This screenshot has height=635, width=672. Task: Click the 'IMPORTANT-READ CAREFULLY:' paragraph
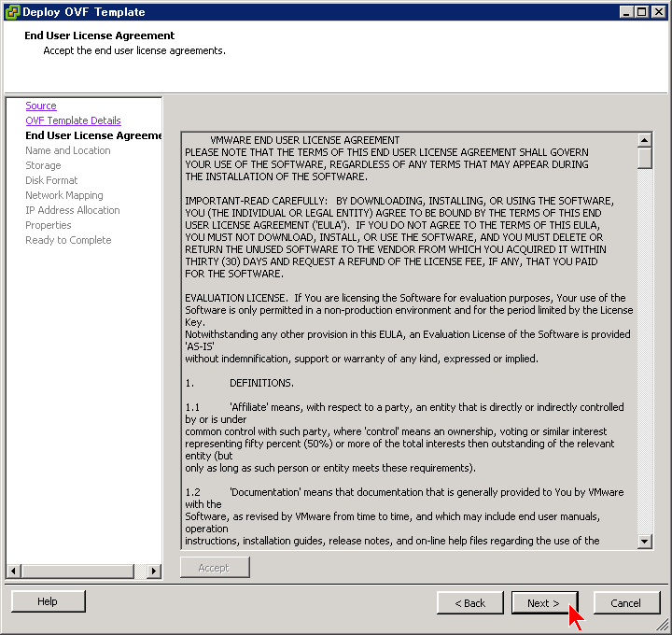coord(399,237)
